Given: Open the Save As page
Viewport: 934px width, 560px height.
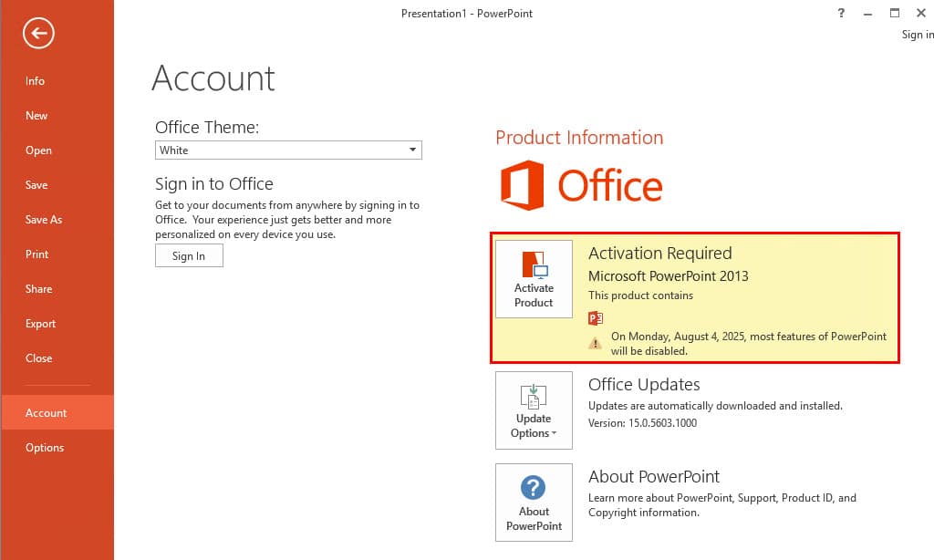Looking at the screenshot, I should pos(44,219).
